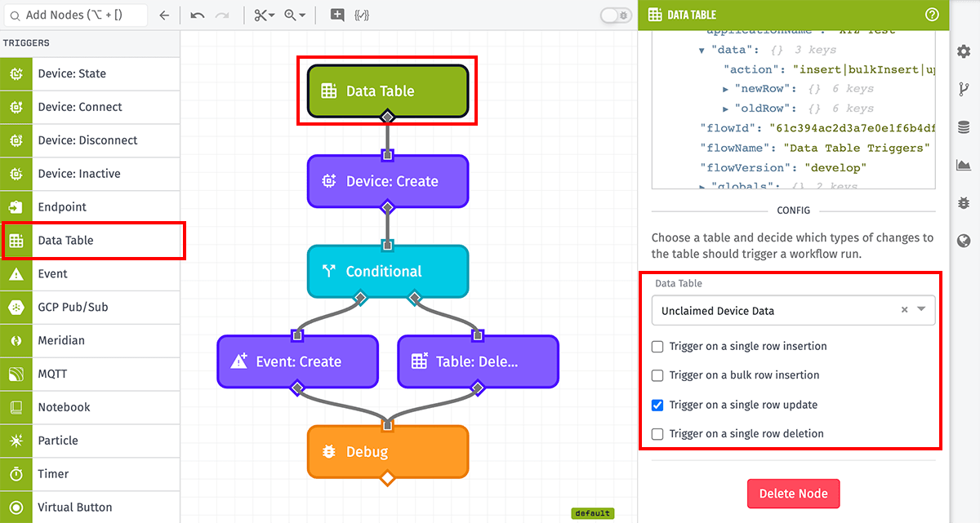The image size is (980, 523).
Task: Select the Conditional node on the canvas
Action: [x=388, y=271]
